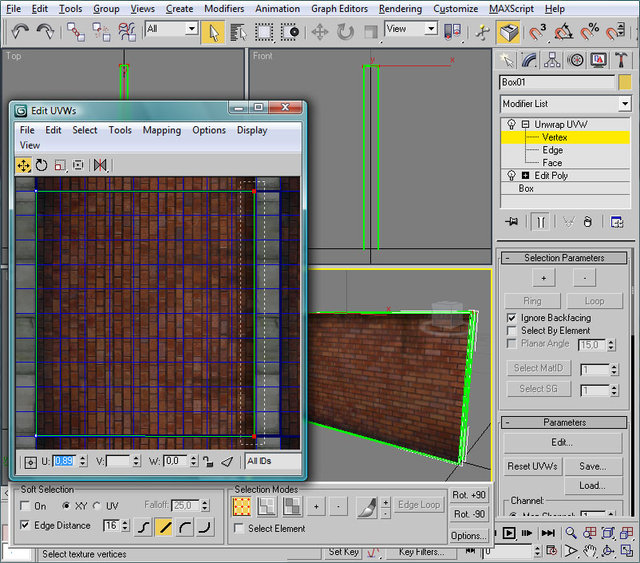Expand the Edit Poly modifier tree

click(x=525, y=176)
